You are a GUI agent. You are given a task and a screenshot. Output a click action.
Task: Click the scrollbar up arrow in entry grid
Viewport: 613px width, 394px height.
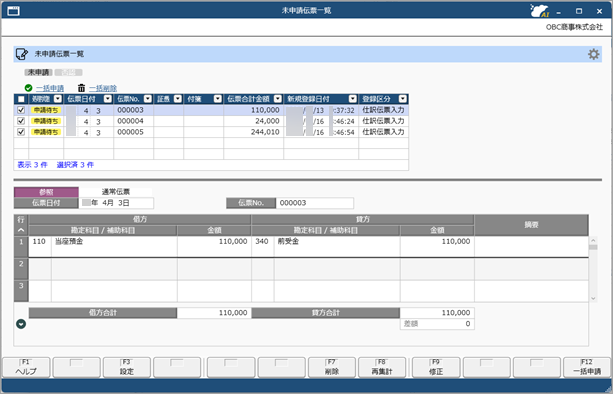pos(593,240)
